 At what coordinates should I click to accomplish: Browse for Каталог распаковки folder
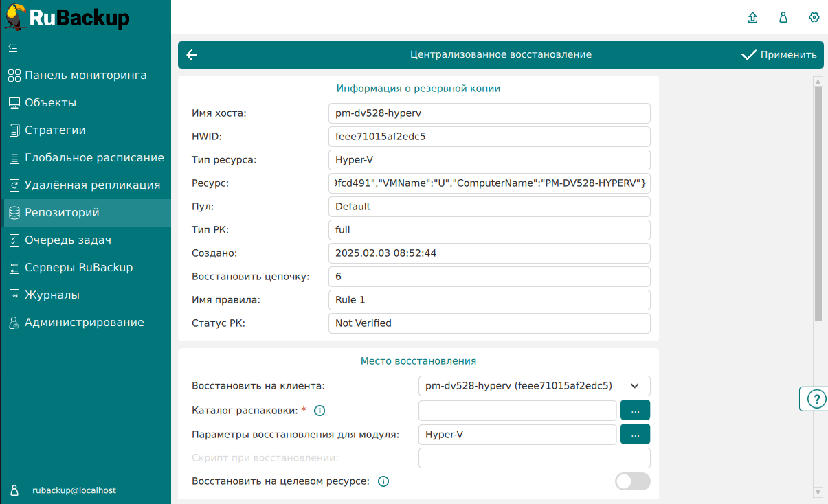tap(635, 411)
